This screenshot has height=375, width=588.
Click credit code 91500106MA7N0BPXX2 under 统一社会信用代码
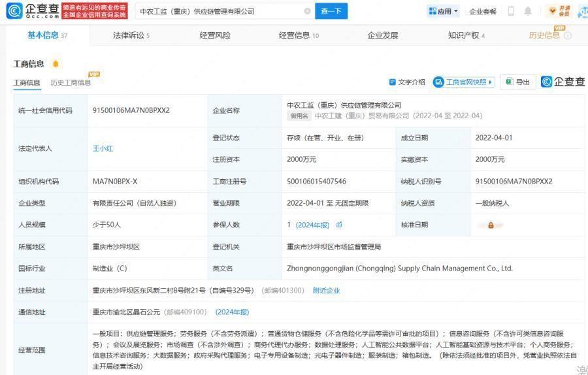131,110
